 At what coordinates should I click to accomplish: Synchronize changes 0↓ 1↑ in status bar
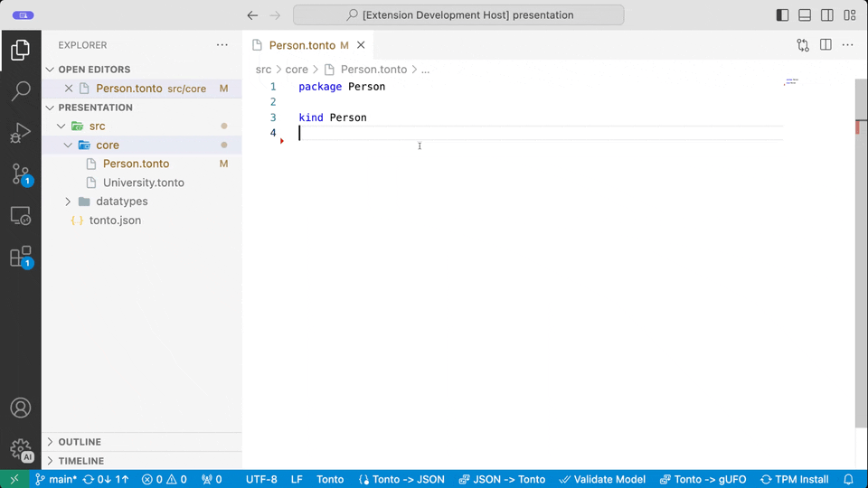[106, 479]
